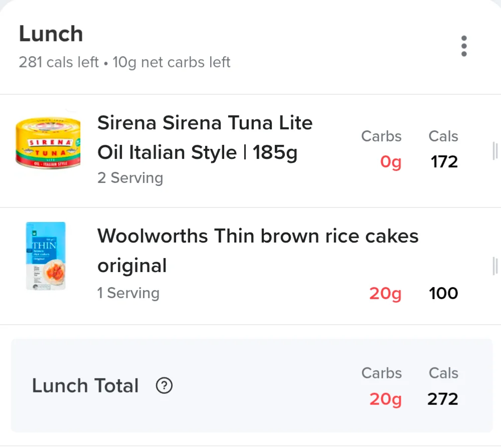The height and width of the screenshot is (448, 501).
Task: Grab the drag handle on tuna row
Action: (495, 151)
